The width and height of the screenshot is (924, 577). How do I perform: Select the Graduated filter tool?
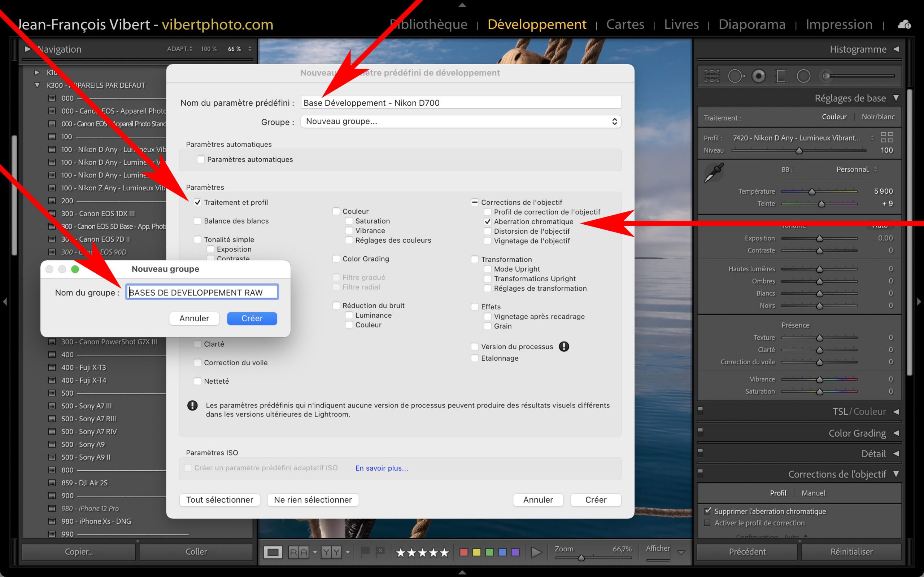[781, 76]
